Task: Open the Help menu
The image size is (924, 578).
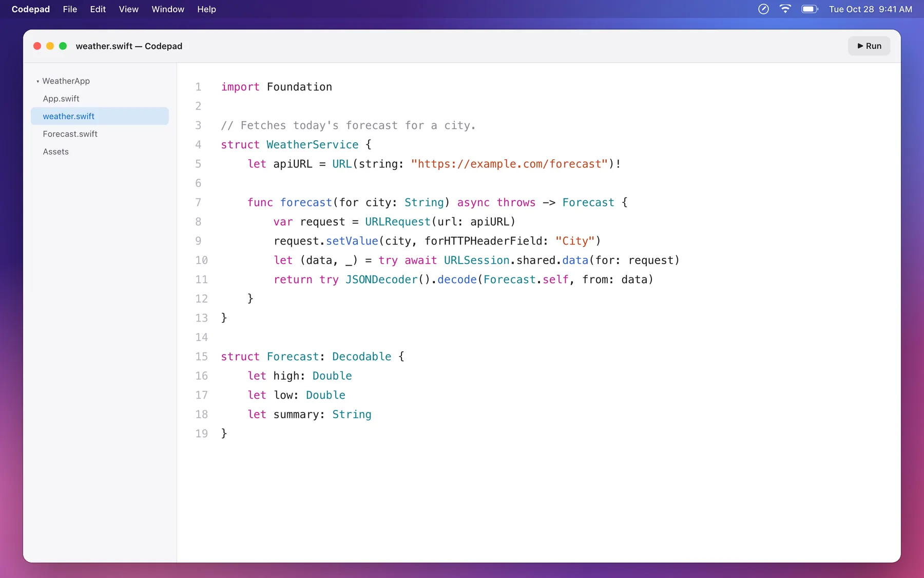Action: point(206,9)
